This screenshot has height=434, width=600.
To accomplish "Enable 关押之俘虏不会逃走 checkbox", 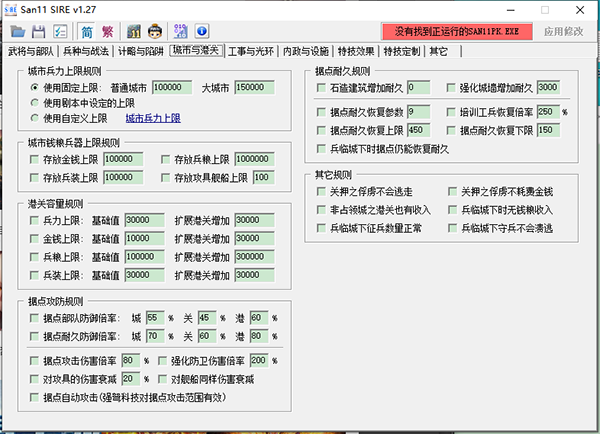I will [321, 191].
